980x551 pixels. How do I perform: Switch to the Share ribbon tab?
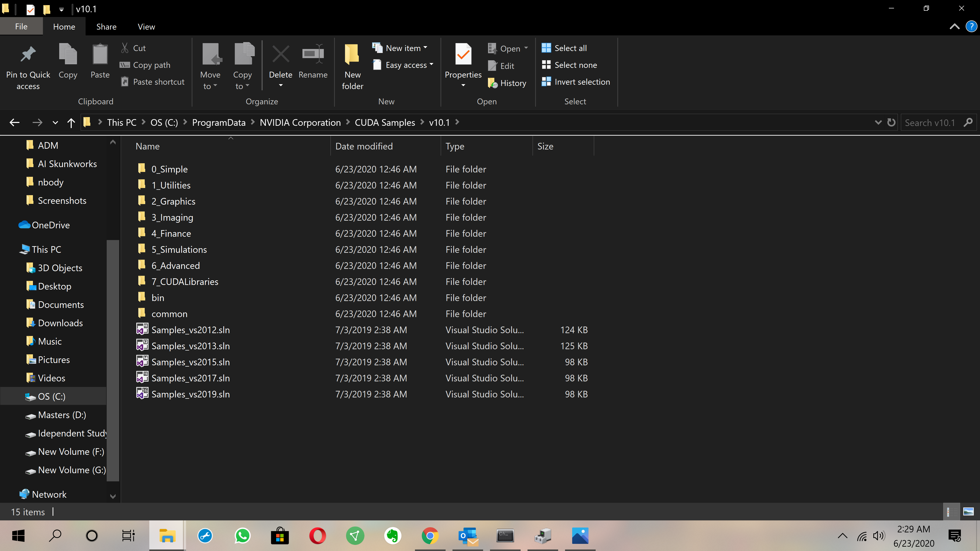point(106,27)
